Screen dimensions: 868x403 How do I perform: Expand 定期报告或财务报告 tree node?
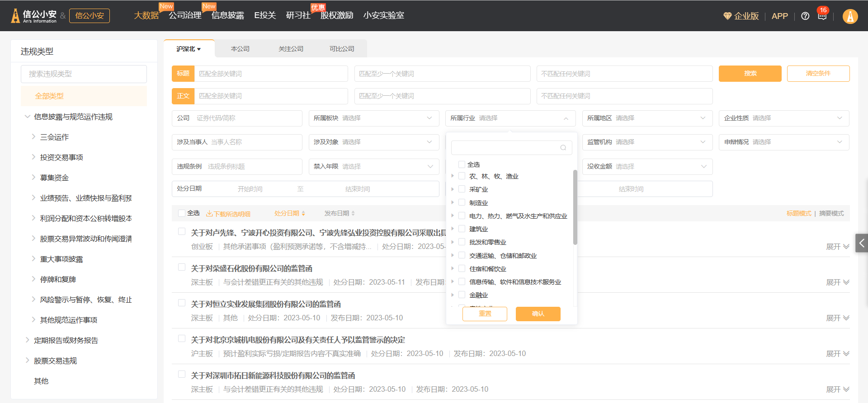coord(27,340)
